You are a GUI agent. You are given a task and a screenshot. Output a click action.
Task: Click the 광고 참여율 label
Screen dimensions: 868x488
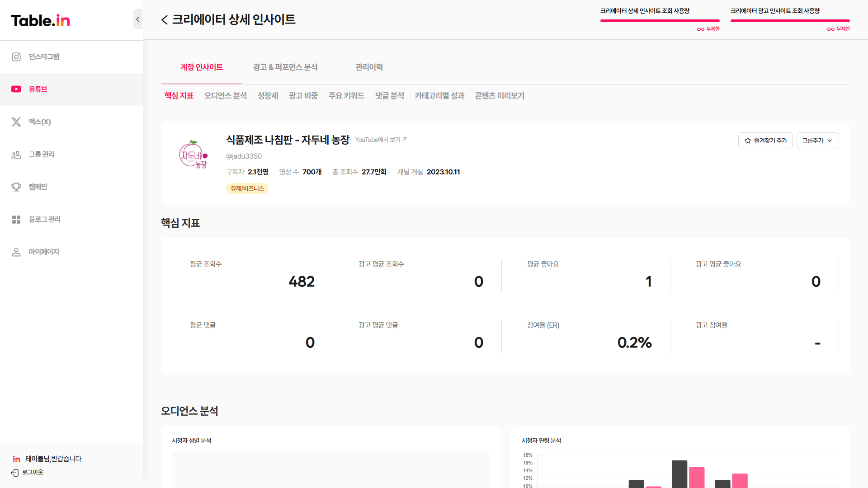click(712, 325)
